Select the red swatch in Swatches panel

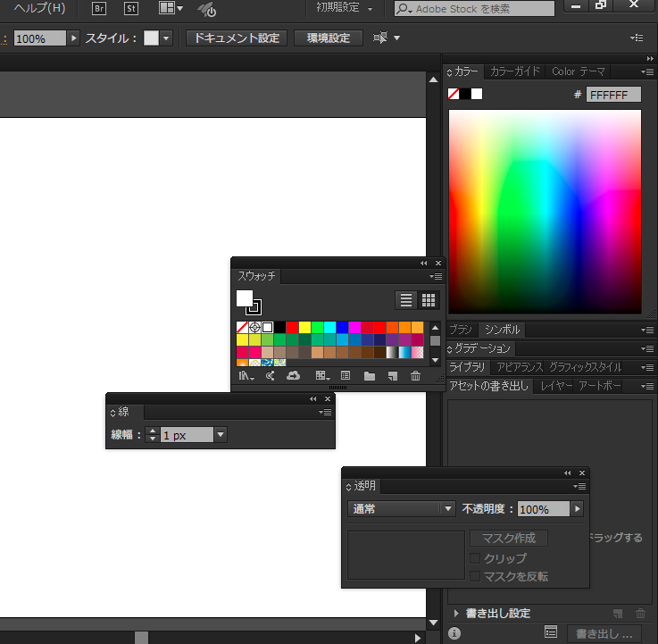(292, 327)
